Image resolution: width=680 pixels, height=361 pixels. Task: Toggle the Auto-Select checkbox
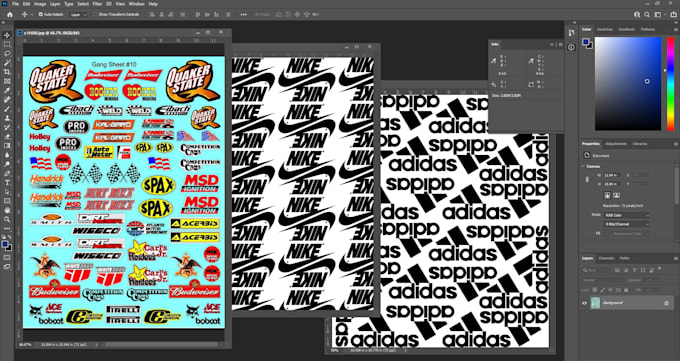click(x=41, y=14)
